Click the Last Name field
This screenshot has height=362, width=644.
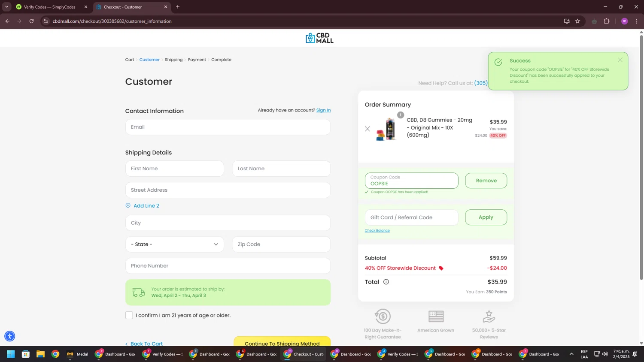(281, 169)
